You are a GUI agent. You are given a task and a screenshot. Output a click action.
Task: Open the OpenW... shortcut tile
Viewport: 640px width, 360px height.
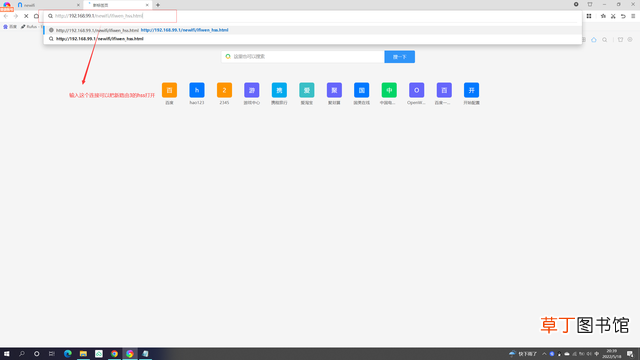click(x=416, y=90)
